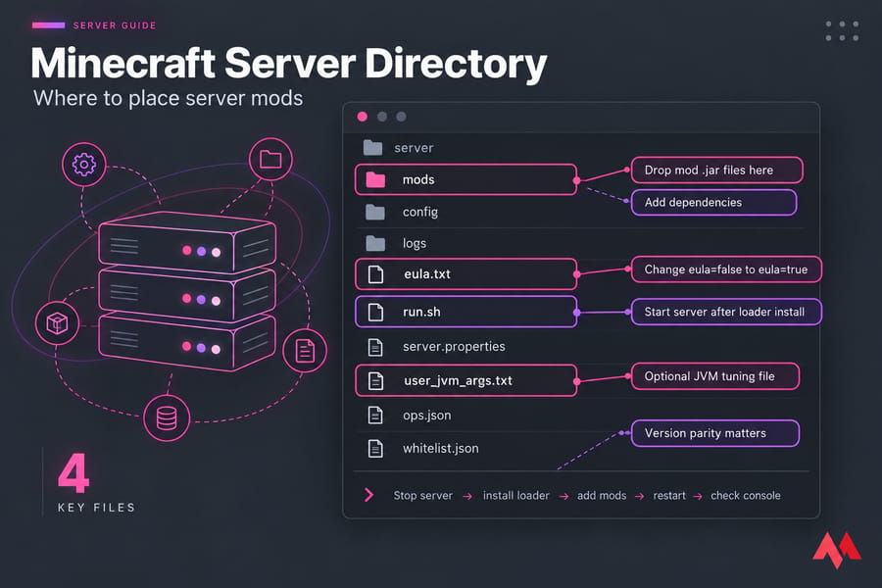This screenshot has width=882, height=588.
Task: Click the pink chevron prompt icon
Action: click(x=369, y=495)
